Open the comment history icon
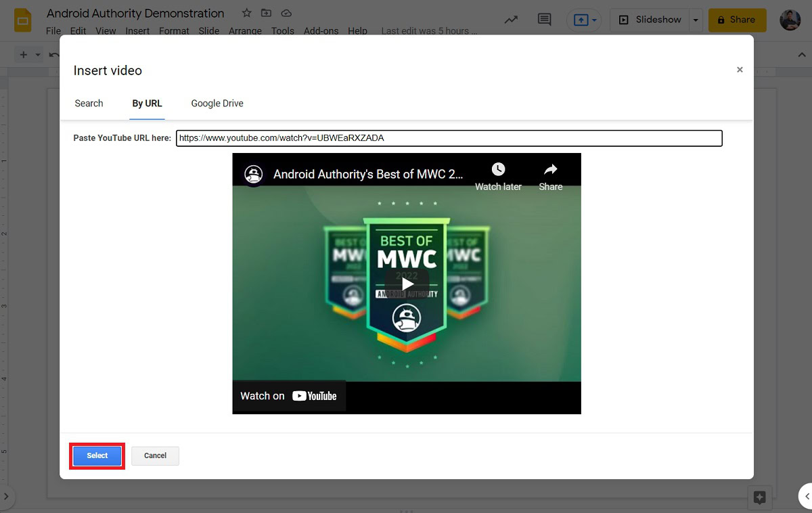 544,20
